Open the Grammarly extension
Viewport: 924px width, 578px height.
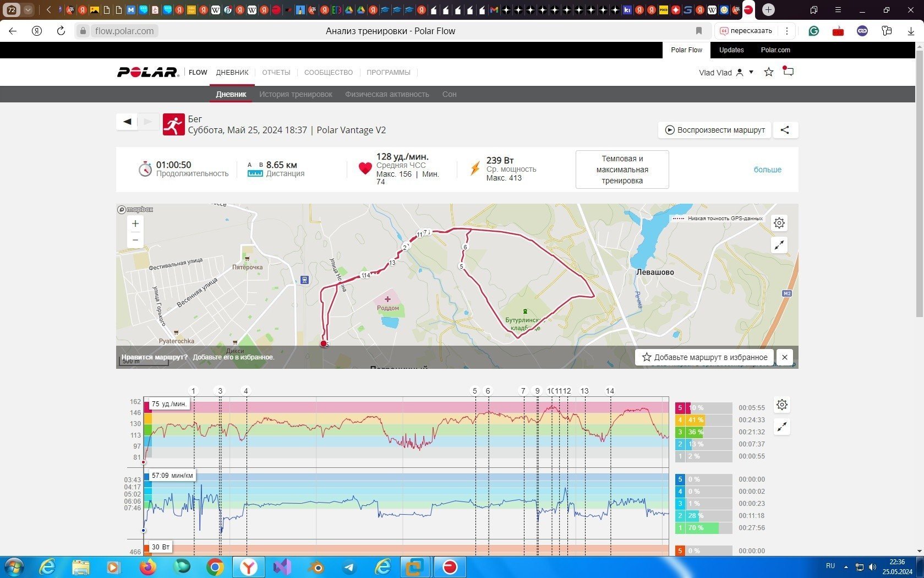click(x=814, y=31)
